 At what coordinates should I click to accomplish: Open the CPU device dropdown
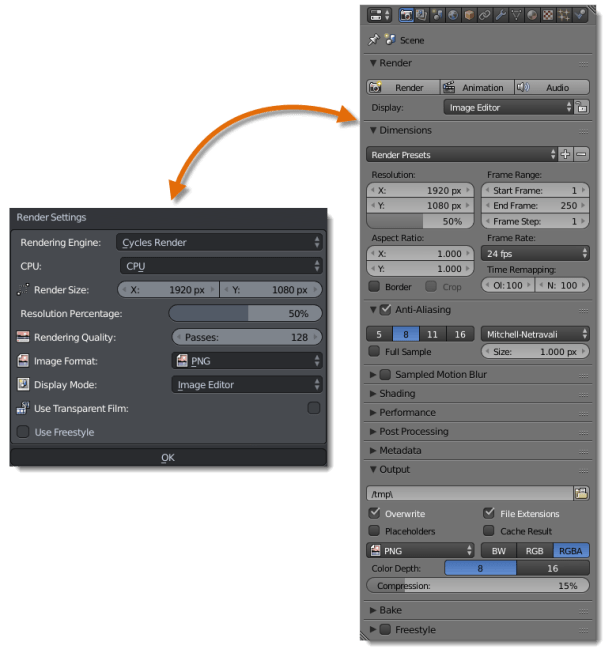[x=221, y=266]
